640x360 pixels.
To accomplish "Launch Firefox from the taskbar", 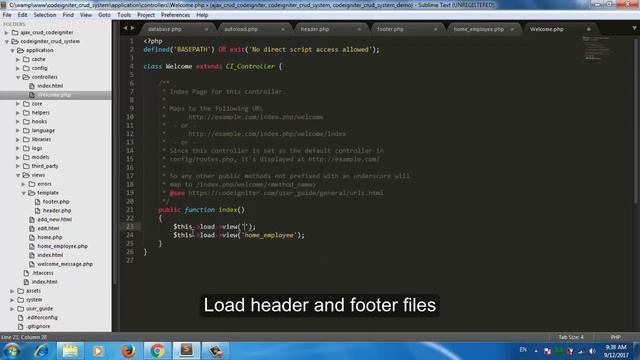I will coord(128,351).
